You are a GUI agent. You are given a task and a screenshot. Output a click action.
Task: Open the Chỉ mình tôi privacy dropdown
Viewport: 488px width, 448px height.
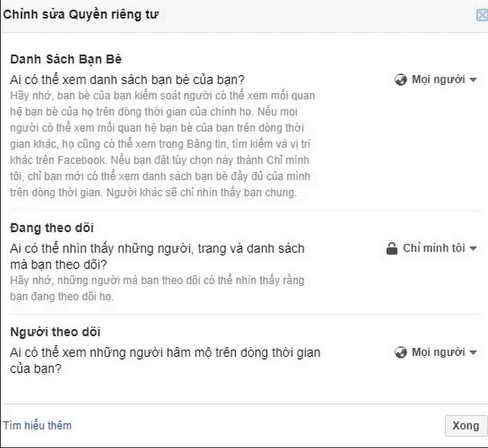432,248
